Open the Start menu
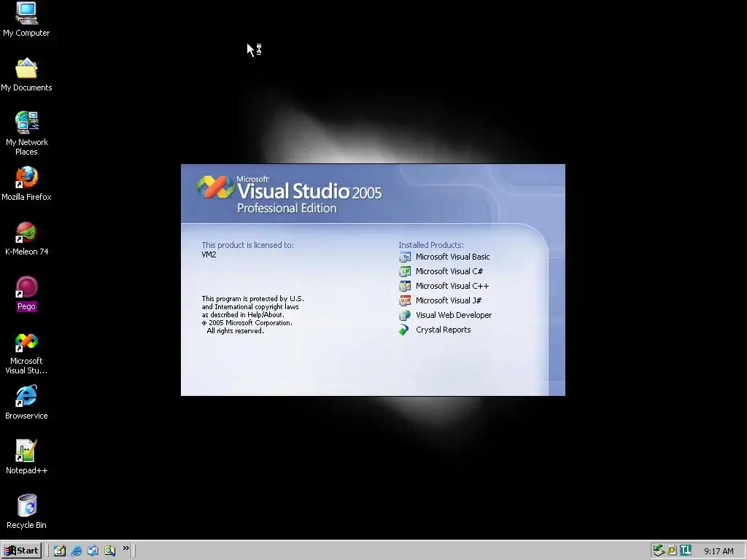Image resolution: width=747 pixels, height=560 pixels. click(x=21, y=551)
